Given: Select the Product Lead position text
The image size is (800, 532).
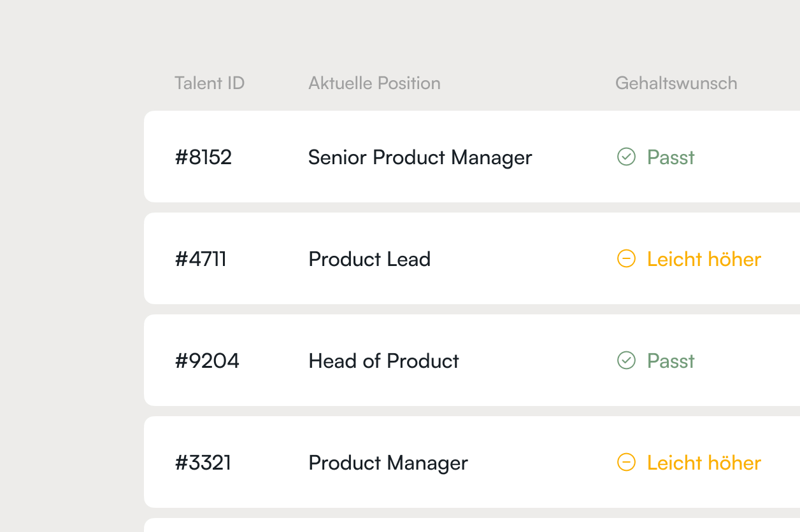Looking at the screenshot, I should [369, 259].
